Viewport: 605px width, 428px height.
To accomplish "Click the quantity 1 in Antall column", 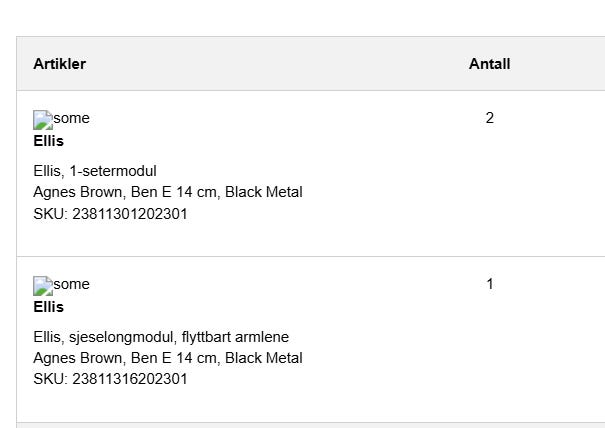I will pos(489,284).
